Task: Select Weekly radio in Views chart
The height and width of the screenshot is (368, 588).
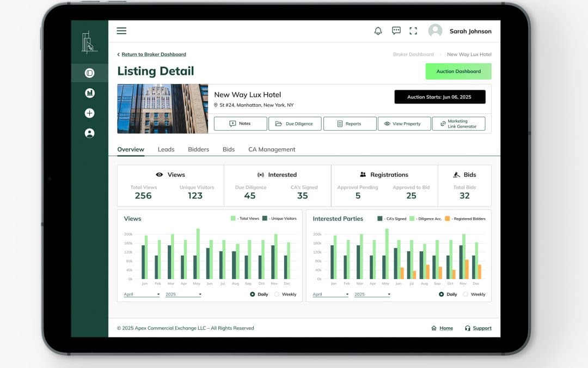Action: [x=277, y=294]
